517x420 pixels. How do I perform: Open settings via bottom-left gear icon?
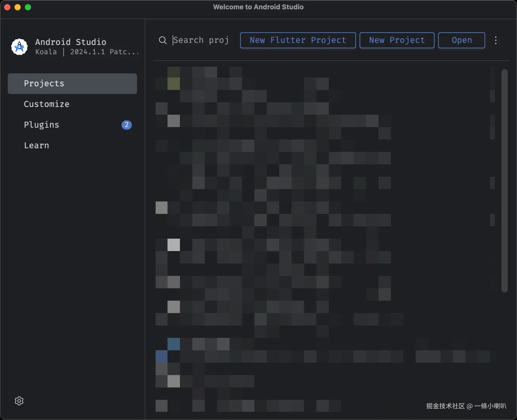coord(19,401)
